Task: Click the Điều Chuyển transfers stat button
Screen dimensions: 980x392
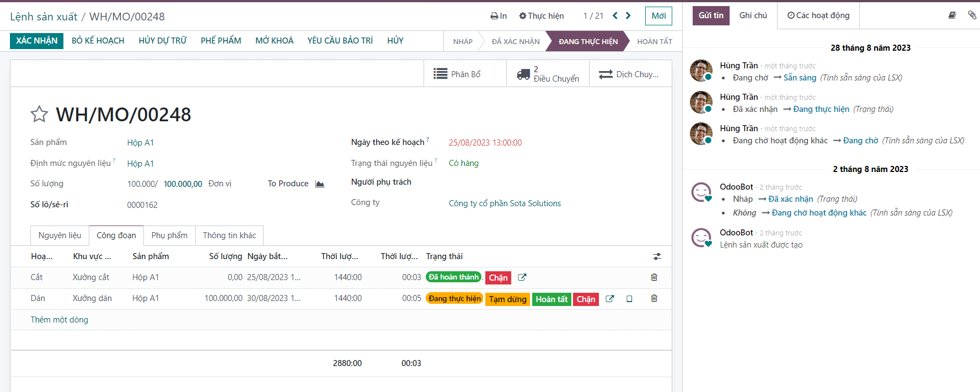Action: (x=548, y=74)
